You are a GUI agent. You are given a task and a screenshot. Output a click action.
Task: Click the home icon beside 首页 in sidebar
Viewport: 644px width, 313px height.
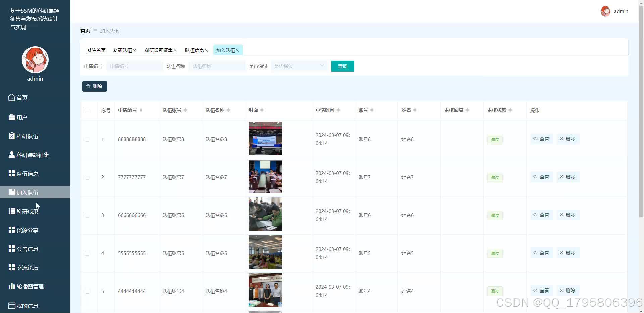tap(12, 97)
